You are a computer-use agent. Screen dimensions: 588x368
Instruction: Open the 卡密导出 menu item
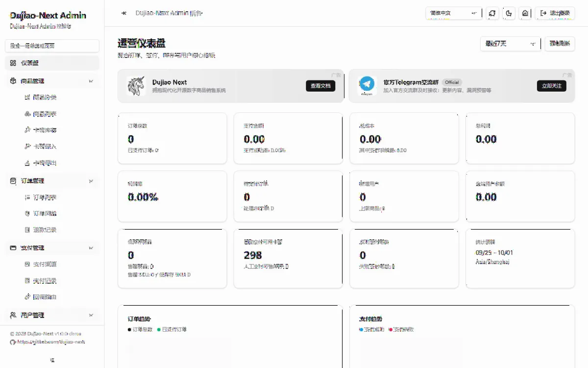click(57, 163)
